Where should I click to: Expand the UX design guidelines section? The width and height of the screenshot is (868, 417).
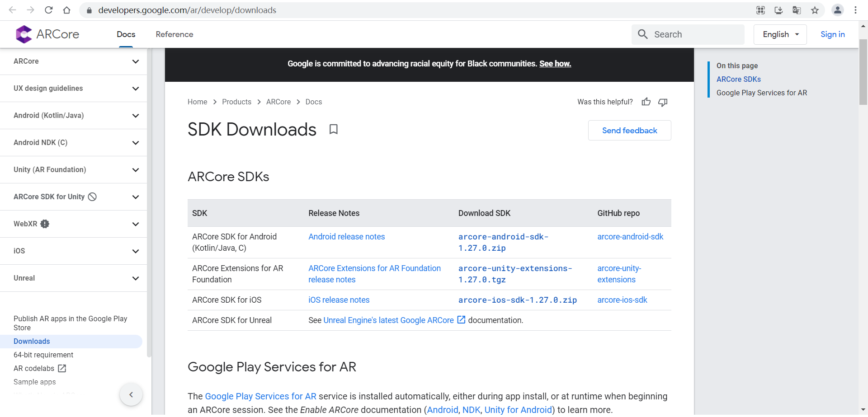pos(135,89)
